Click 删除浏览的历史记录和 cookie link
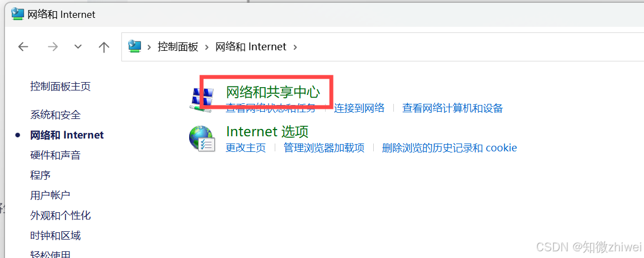644x258 pixels. coord(449,147)
